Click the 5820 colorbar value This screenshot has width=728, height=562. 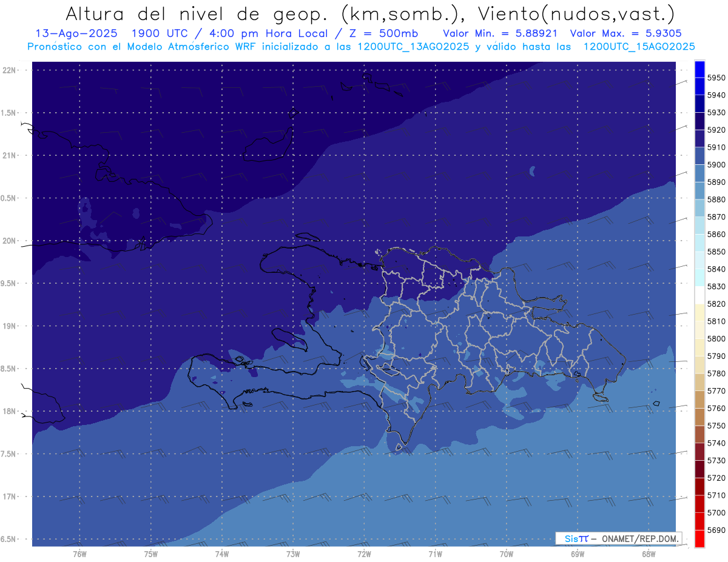tap(716, 304)
